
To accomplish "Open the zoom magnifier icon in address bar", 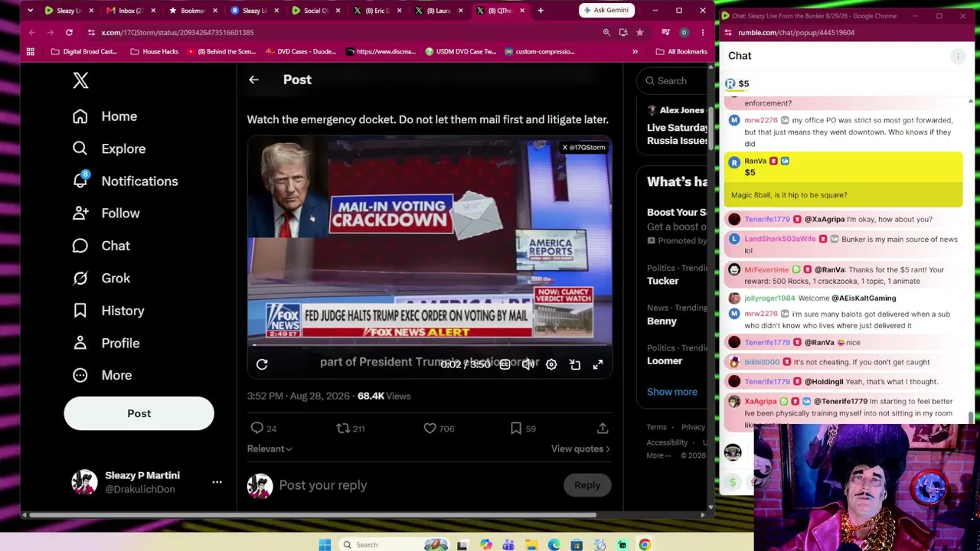I will (606, 33).
